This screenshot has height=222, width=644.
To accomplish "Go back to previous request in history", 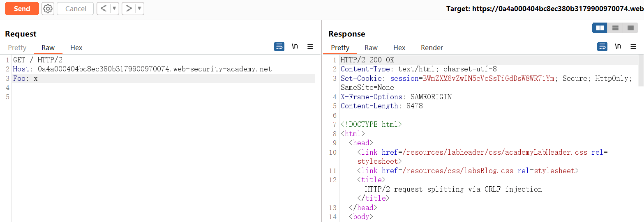I will pos(104,9).
